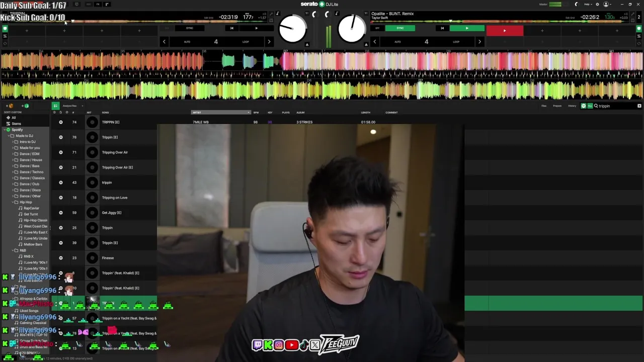Open the RapCaviar playlist

(x=31, y=208)
